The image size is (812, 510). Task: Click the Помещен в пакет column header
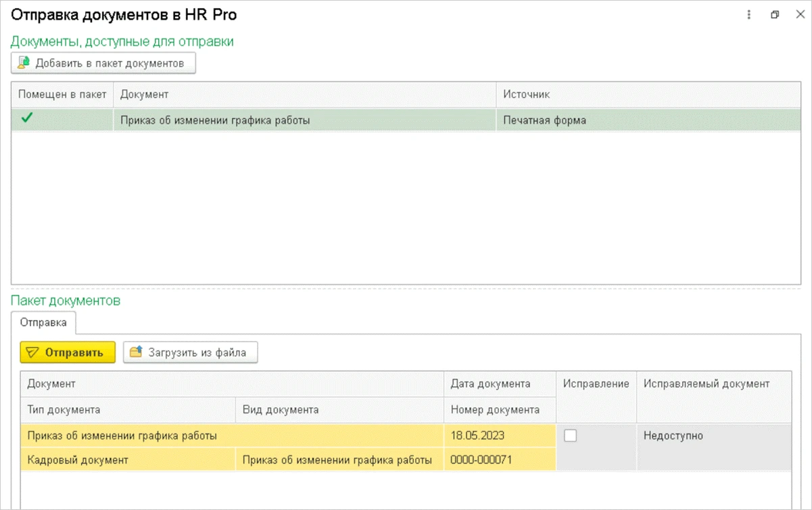pos(62,95)
